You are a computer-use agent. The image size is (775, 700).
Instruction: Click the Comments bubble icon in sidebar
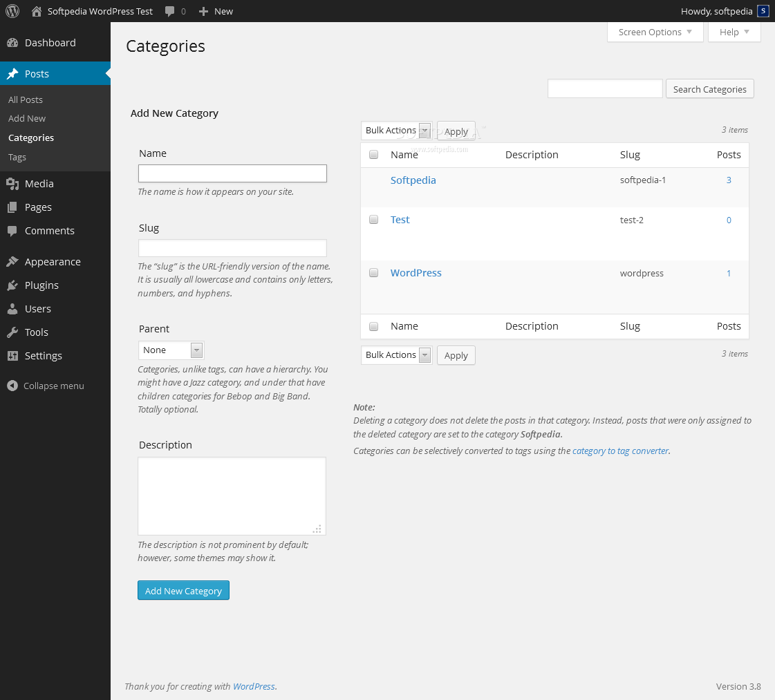(12, 231)
